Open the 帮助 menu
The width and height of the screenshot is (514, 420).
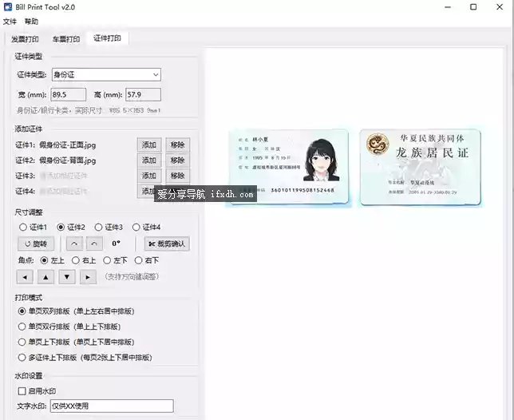(x=31, y=22)
